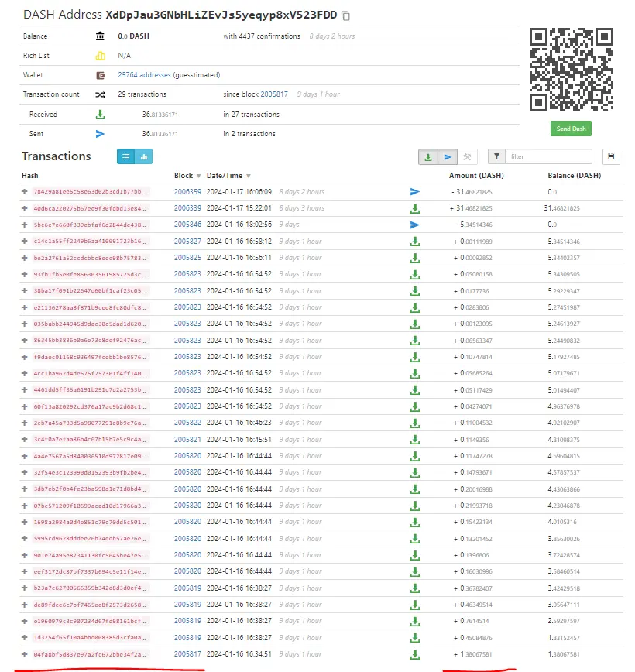This screenshot has width=635, height=672.
Task: Open block 2005822 link
Action: [x=187, y=423]
